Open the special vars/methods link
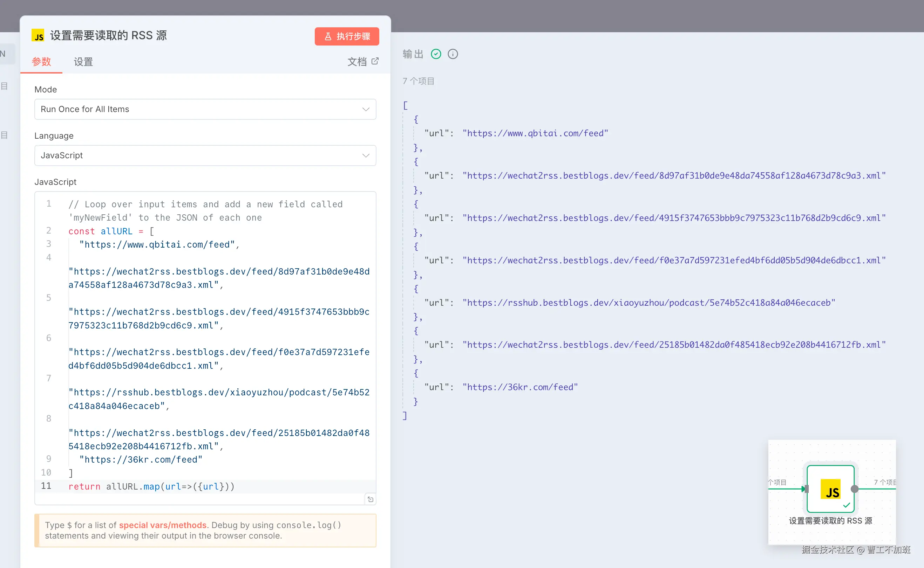 162,525
